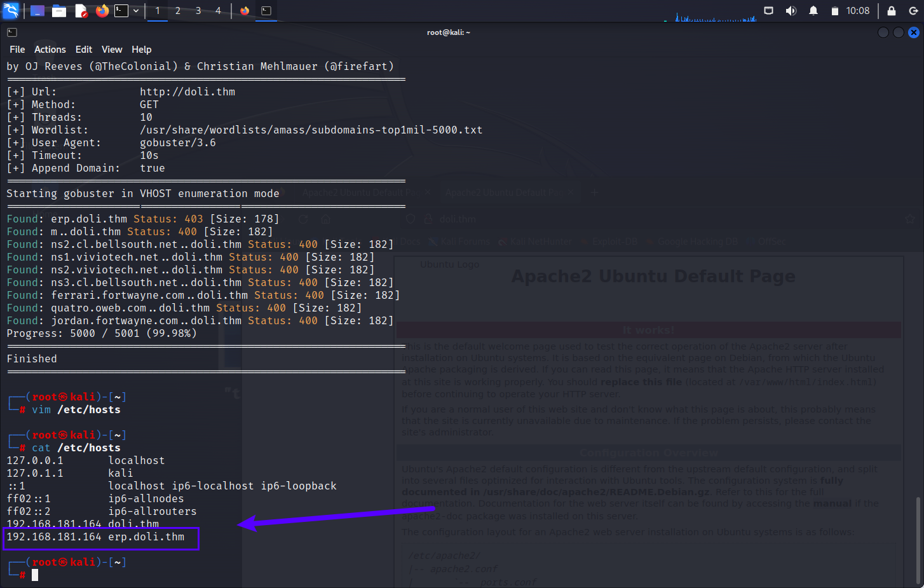Click the jordan.fortwayne.com result line
The image size is (924, 588).
coord(200,320)
